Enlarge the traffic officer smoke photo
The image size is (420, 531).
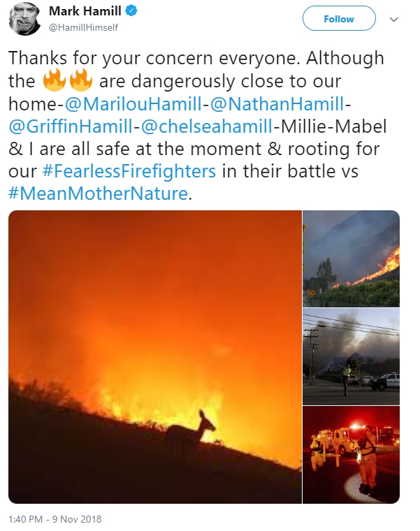tap(352, 356)
